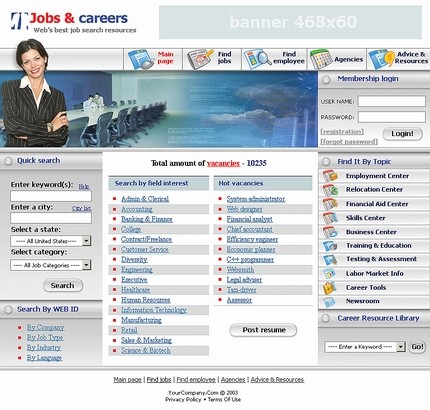
Task: Click the Post resume button
Action: pyautogui.click(x=263, y=330)
